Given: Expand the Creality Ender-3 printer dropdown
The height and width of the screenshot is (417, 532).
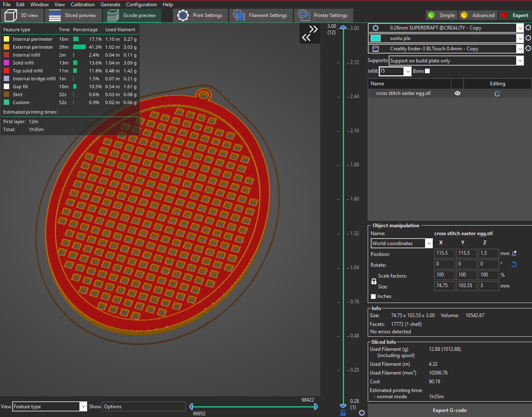Looking at the screenshot, I should point(520,49).
